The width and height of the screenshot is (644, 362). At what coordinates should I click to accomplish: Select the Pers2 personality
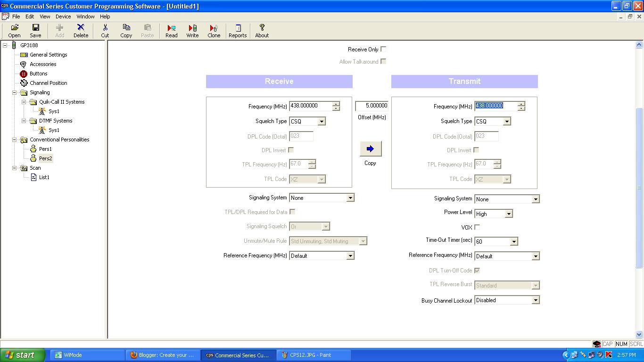[x=45, y=158]
